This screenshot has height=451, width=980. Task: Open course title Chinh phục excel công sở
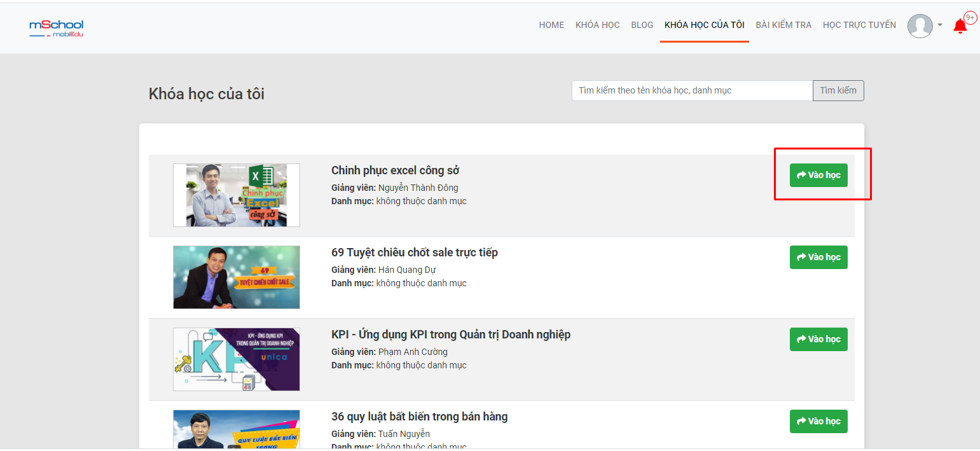click(396, 170)
